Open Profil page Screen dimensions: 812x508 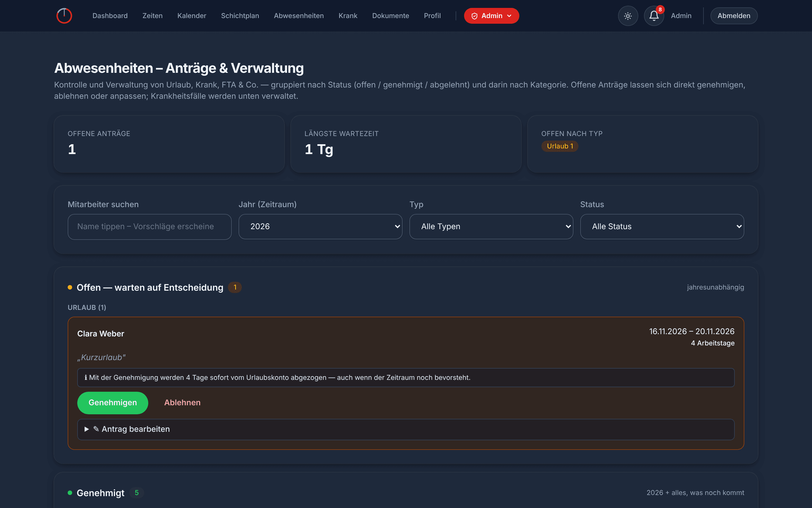click(432, 16)
